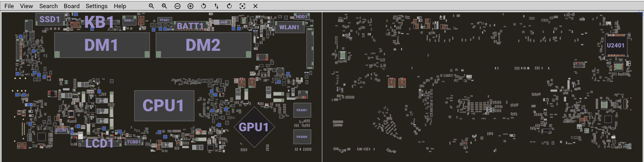Open the Help menu

(120, 6)
